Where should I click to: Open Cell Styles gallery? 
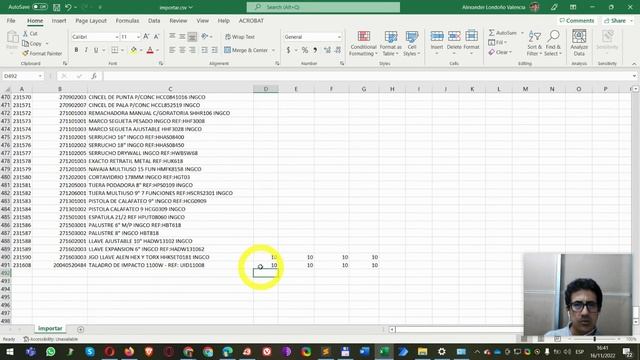(x=411, y=43)
